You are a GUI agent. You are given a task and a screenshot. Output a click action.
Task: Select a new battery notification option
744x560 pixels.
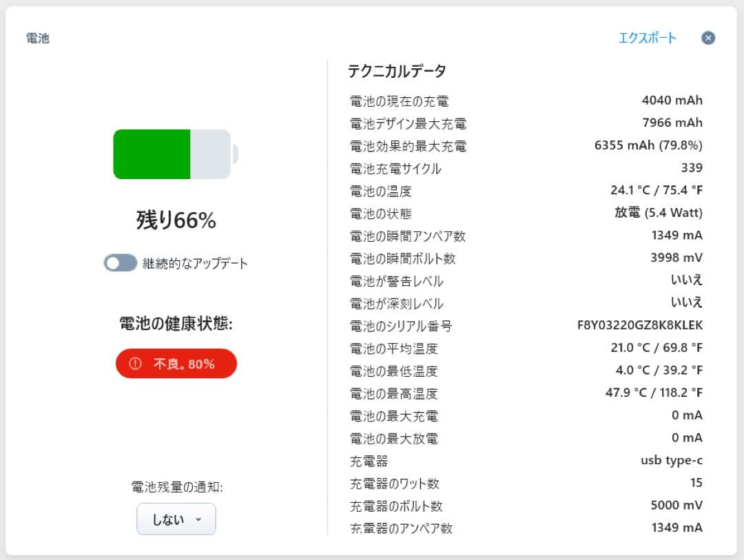176,519
